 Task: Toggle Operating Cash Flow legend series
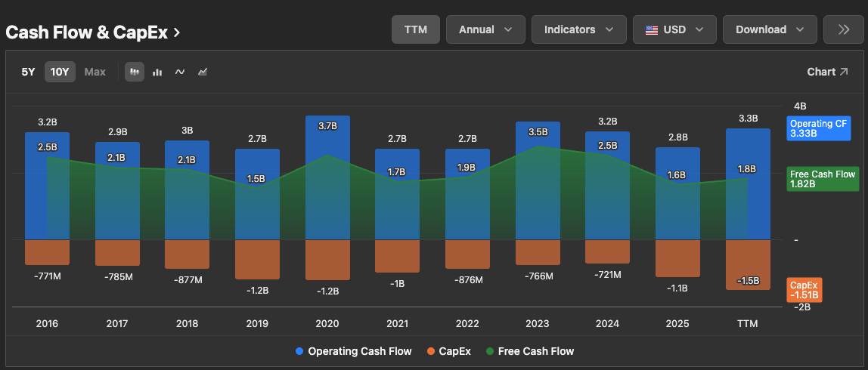354,351
